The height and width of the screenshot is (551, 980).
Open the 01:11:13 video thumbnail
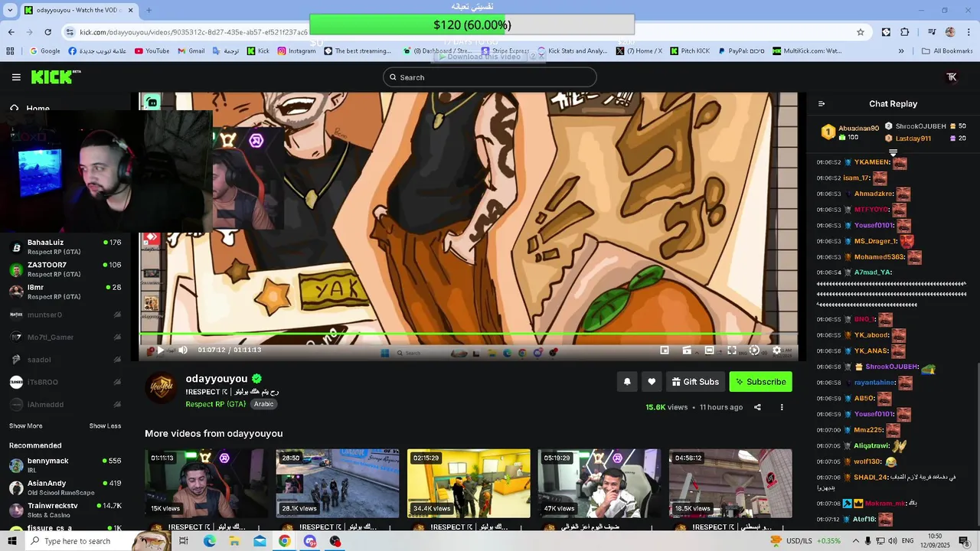[x=206, y=483]
